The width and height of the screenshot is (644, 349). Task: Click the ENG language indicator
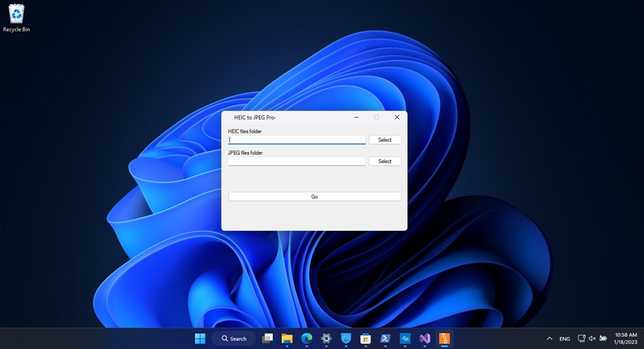tap(565, 339)
